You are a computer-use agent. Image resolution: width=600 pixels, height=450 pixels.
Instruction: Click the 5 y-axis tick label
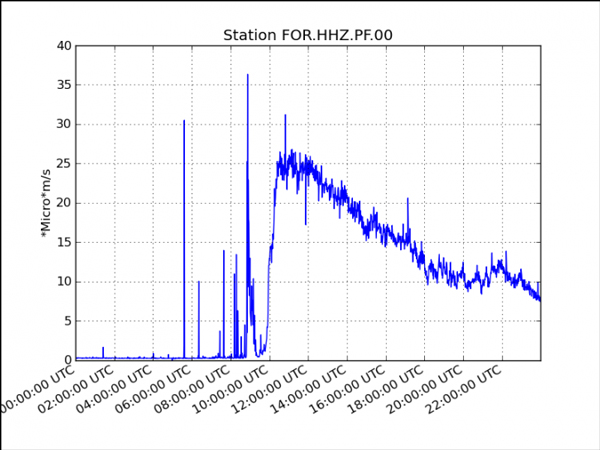pyautogui.click(x=66, y=321)
